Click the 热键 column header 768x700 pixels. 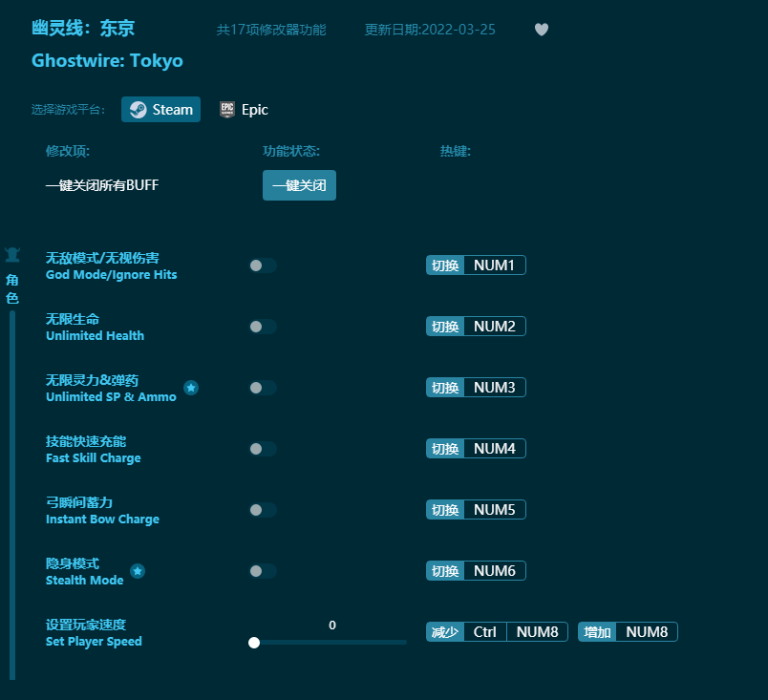click(455, 151)
